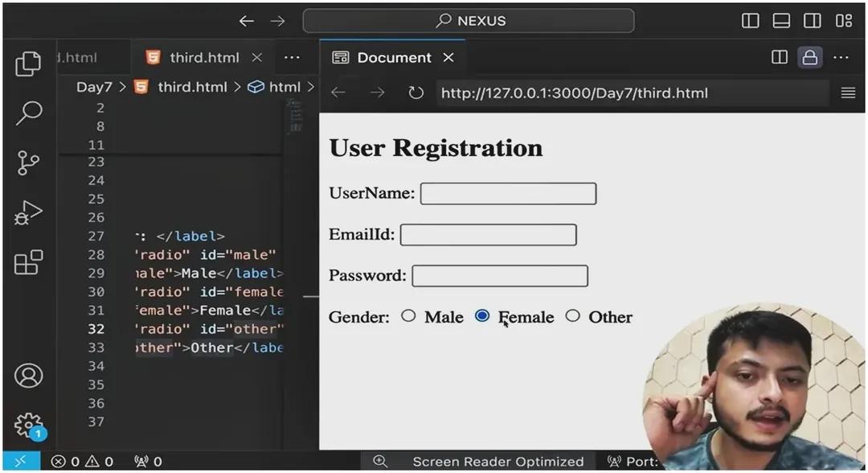Refresh the Simple Browser page
This screenshot has height=473, width=868.
pos(416,93)
